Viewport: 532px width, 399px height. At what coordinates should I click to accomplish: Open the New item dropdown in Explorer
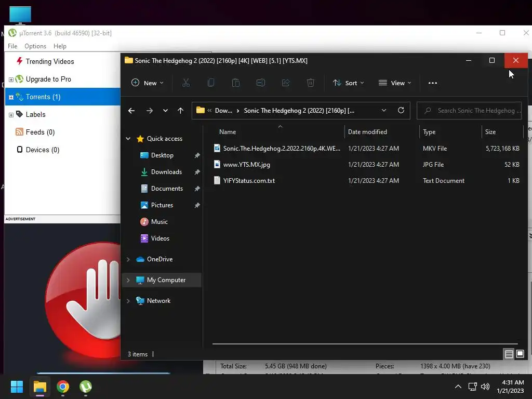147,83
